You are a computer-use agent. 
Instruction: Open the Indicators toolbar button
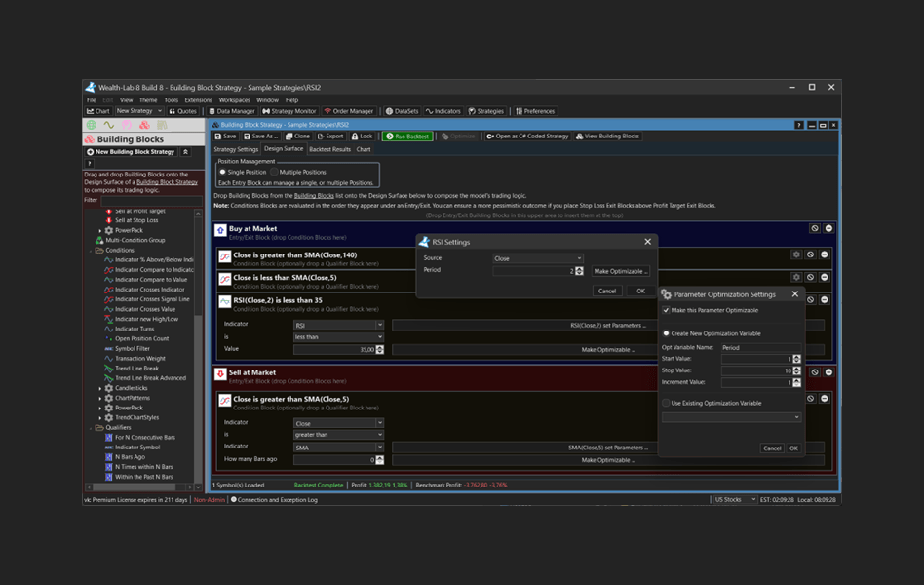(x=443, y=111)
